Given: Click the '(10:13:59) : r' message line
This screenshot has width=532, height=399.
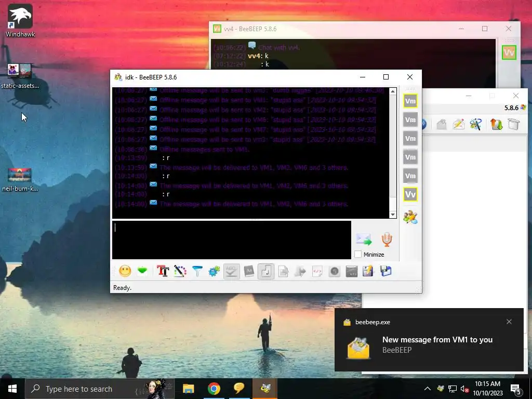Looking at the screenshot, I should (x=142, y=158).
